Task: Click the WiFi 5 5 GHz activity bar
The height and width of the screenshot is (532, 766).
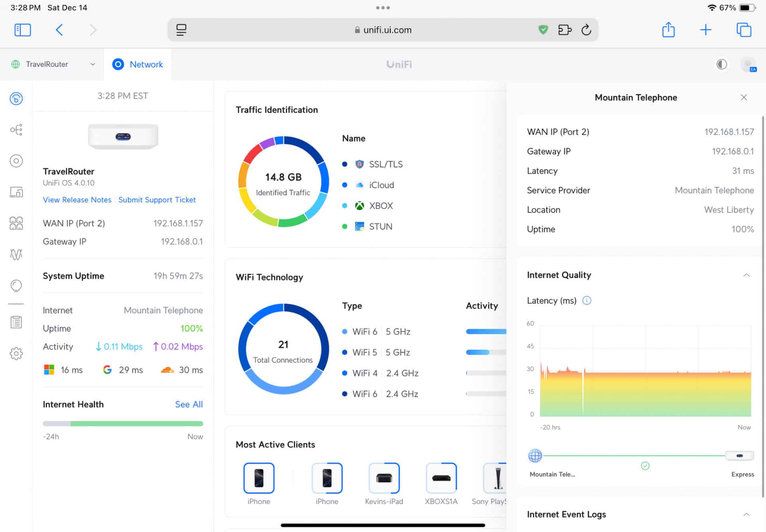Action: (x=486, y=352)
